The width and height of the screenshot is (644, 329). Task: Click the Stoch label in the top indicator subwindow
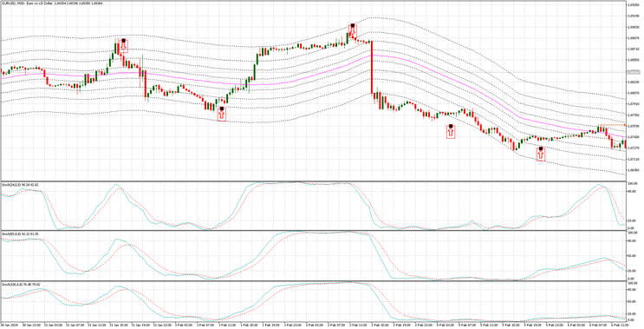coord(20,185)
